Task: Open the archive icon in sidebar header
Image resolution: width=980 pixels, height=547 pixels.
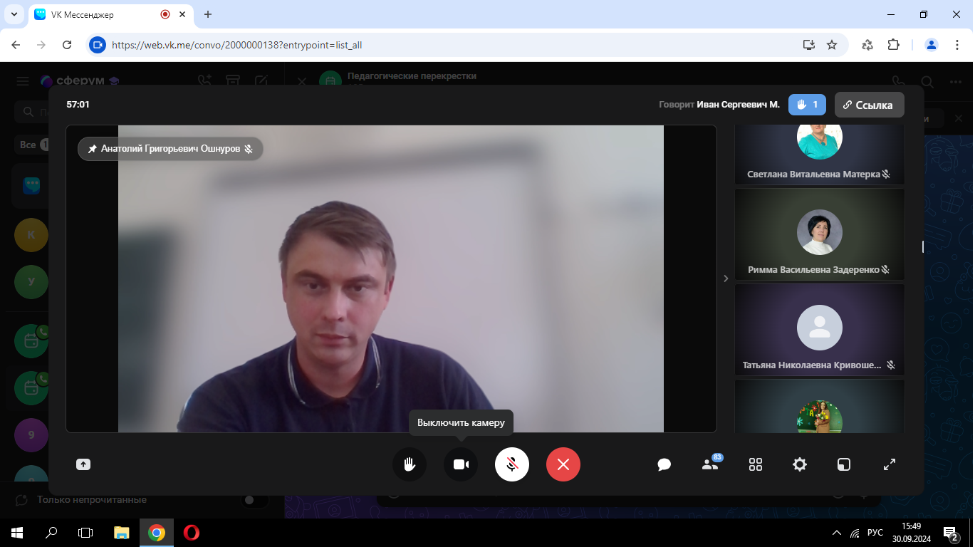Action: [x=233, y=81]
